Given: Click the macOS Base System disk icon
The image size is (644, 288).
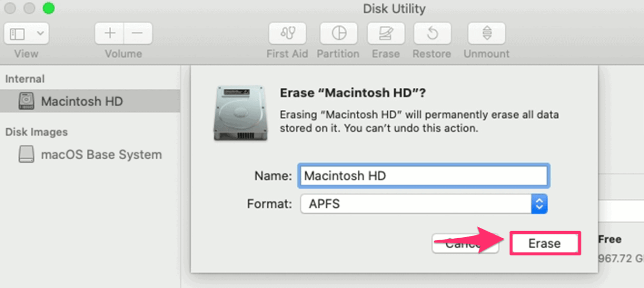Looking at the screenshot, I should (x=27, y=154).
